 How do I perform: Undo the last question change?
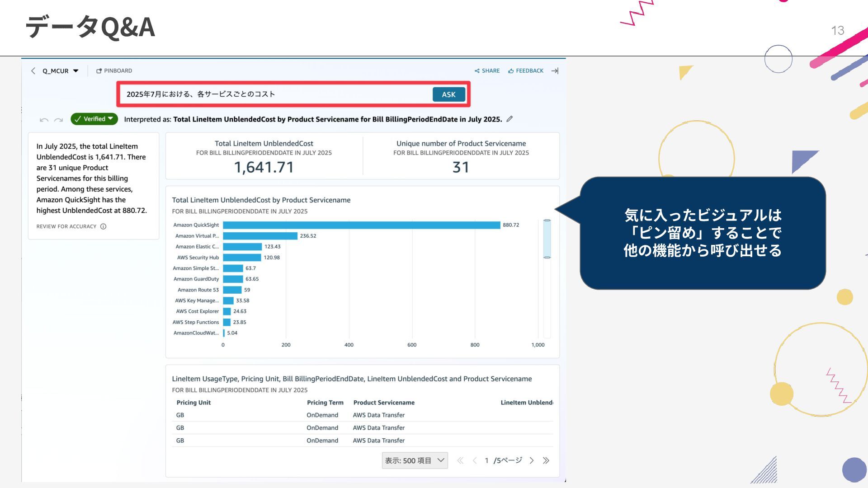click(44, 120)
